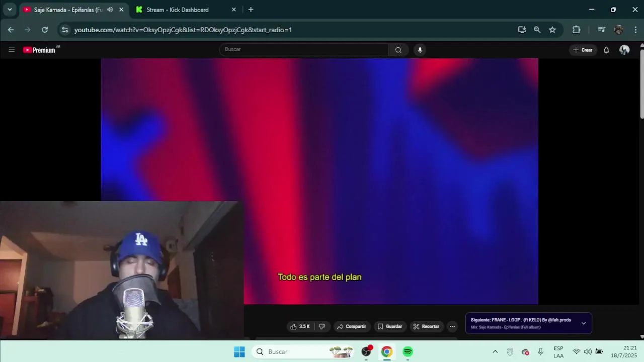Click the Crear button
The width and height of the screenshot is (644, 362).
pos(583,50)
